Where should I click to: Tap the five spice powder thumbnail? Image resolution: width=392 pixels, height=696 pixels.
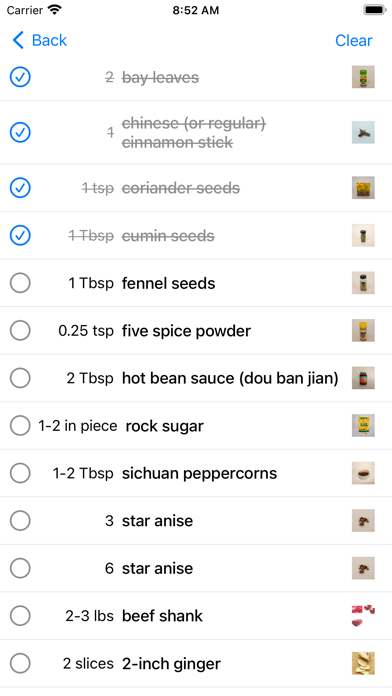click(363, 330)
